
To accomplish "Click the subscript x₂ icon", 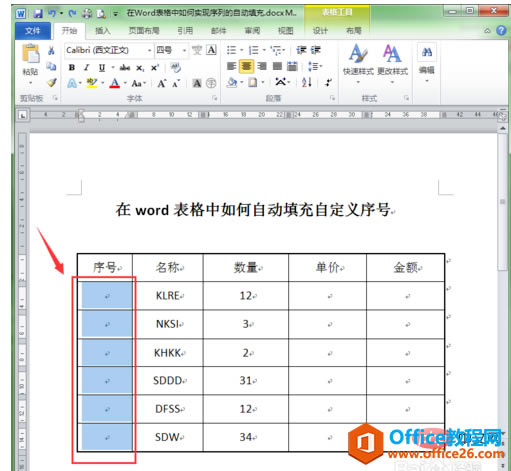I will point(140,68).
